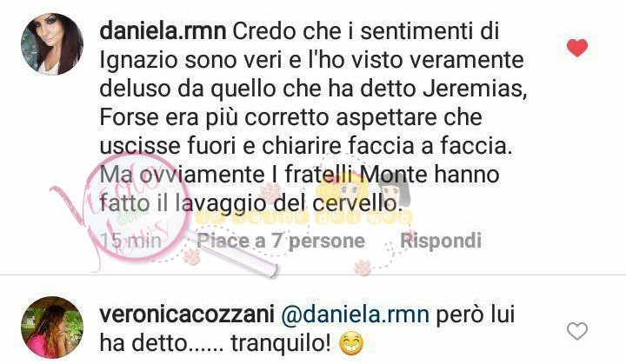Click the cartoon characters watermark icon
The width and height of the screenshot is (626, 364).
363,189
